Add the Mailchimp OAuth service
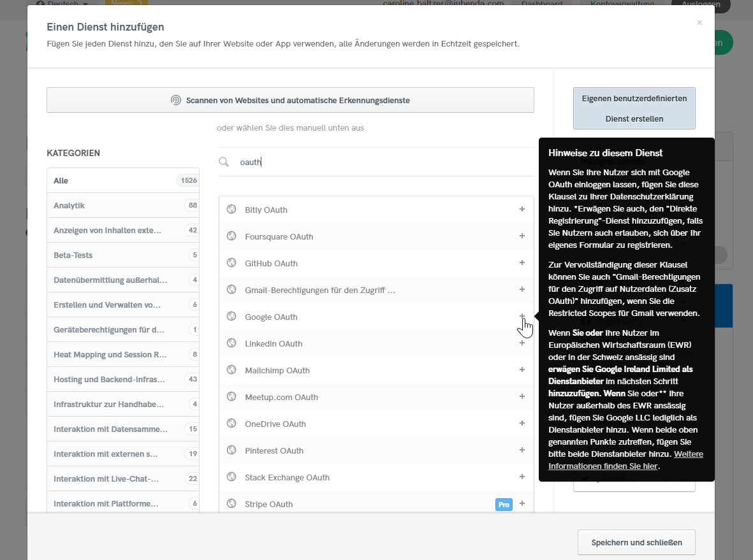The image size is (753, 560). (522, 370)
